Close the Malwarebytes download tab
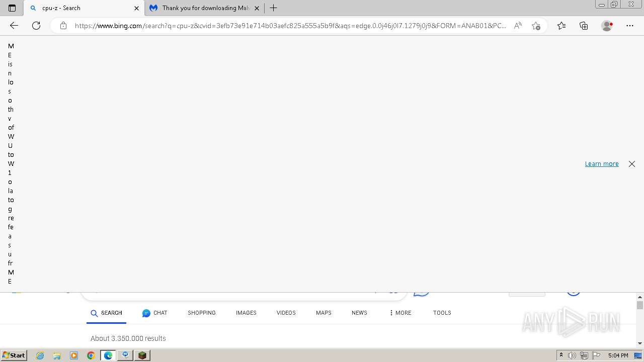 coord(257,8)
